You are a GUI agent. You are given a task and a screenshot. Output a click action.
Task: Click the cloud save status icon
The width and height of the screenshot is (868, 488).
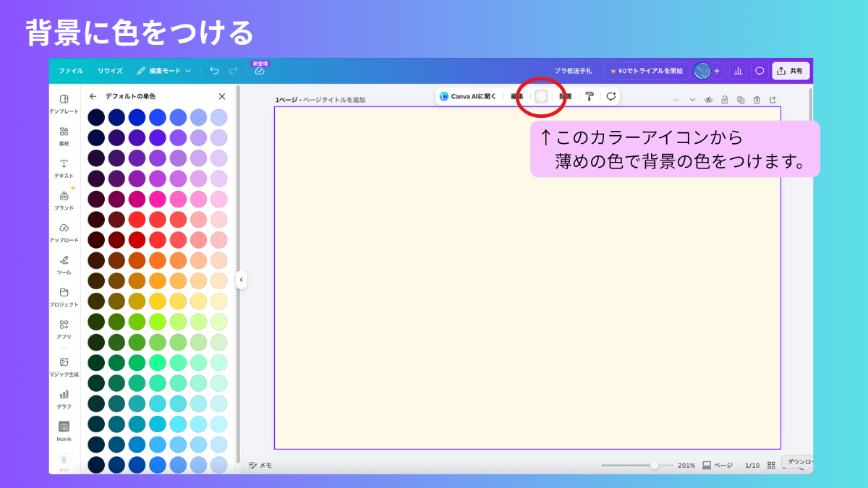pyautogui.click(x=260, y=71)
